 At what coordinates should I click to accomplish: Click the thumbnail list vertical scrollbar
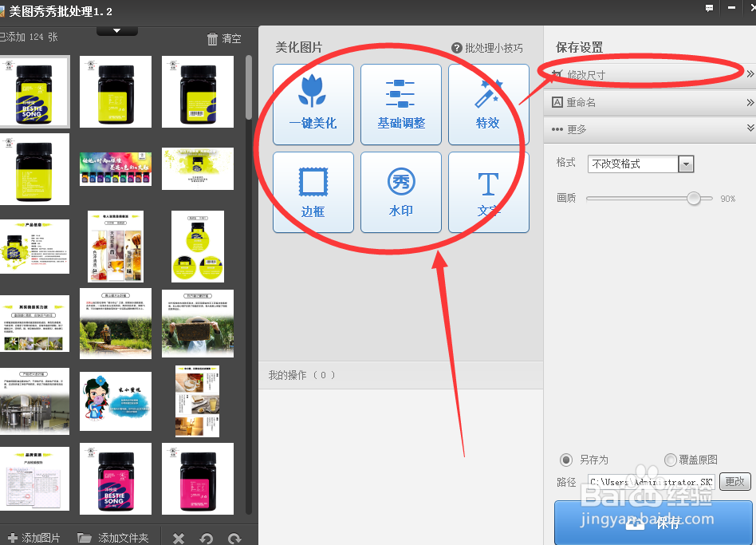point(249,87)
